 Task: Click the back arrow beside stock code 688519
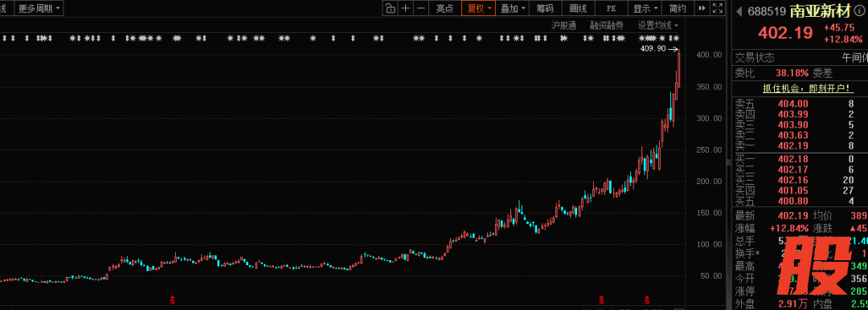(739, 10)
